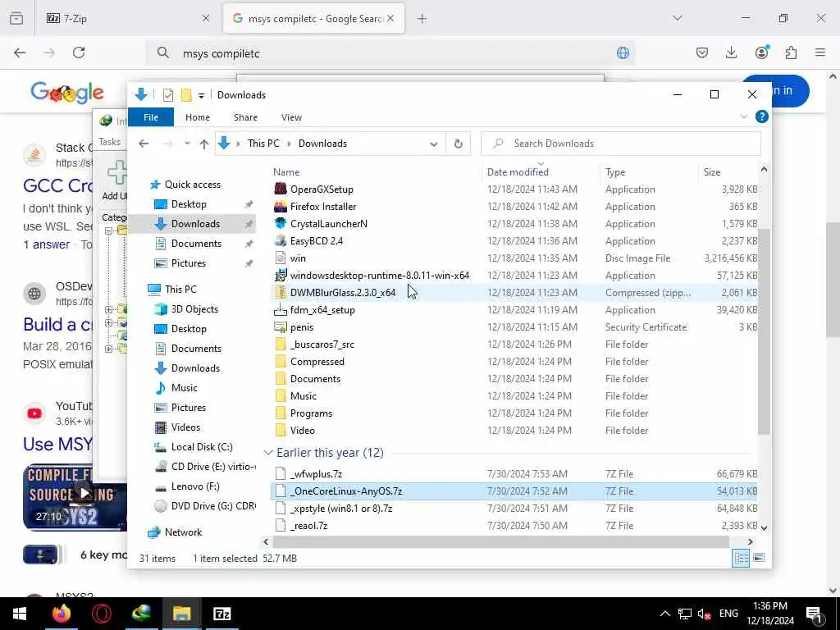
Task: Switch to Home ribbon tab
Action: coord(197,117)
